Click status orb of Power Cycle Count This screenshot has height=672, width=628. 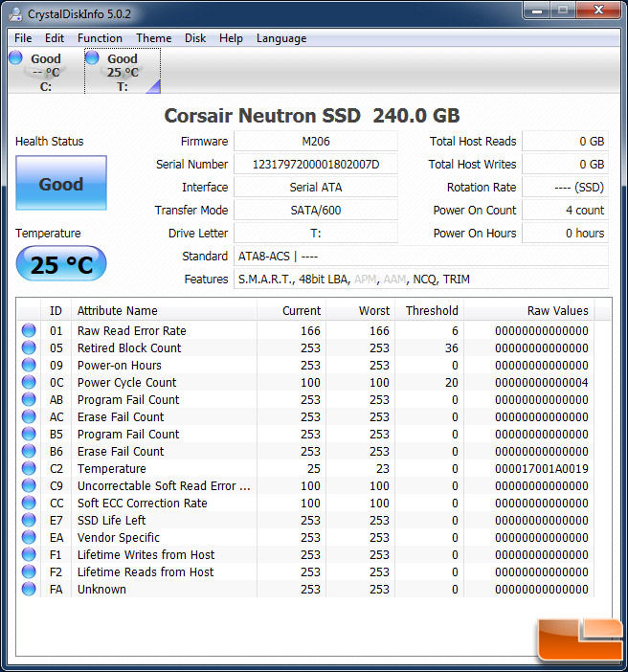click(29, 382)
